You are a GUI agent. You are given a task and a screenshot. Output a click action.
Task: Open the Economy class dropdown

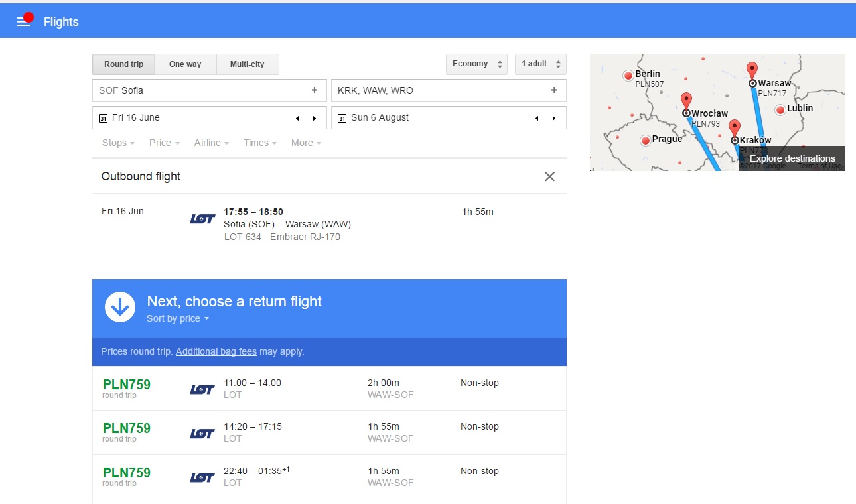(476, 64)
